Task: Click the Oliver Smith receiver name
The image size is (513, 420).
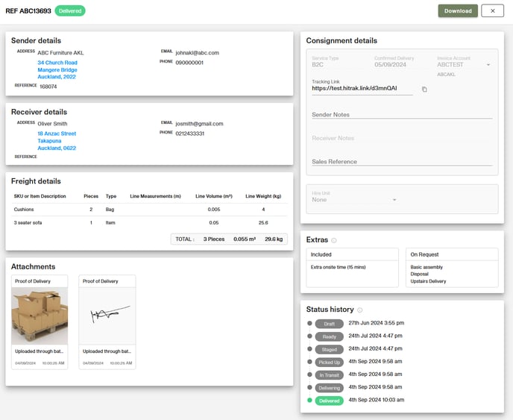Action: click(52, 124)
